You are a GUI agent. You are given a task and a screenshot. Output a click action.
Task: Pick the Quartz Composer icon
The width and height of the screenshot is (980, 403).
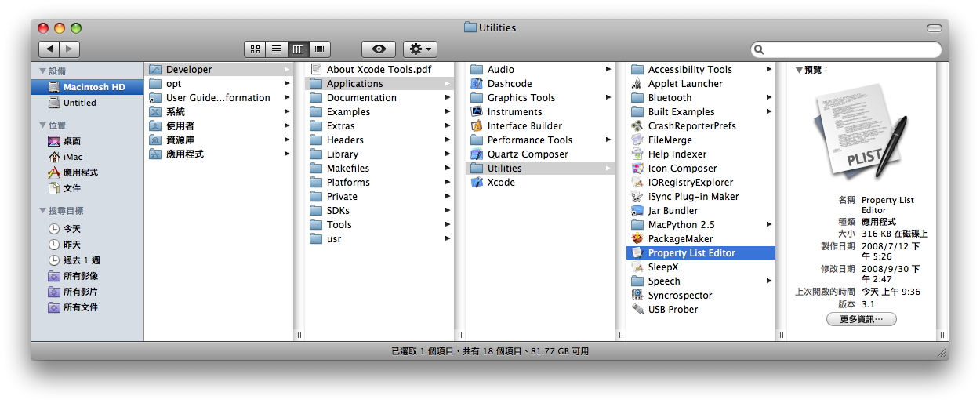476,154
